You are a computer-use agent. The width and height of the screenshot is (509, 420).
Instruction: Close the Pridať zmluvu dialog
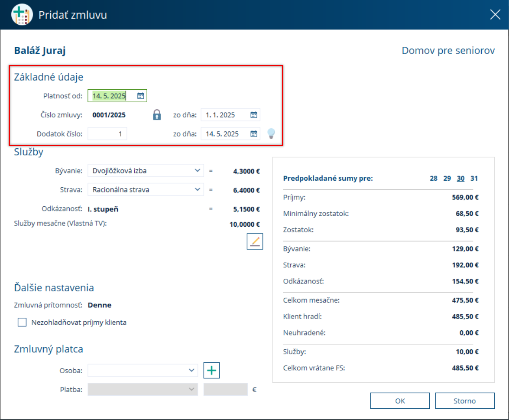pos(495,15)
